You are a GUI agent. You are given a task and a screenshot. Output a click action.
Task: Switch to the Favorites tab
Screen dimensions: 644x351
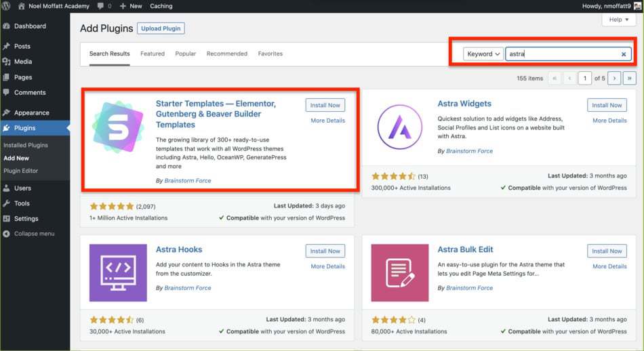pyautogui.click(x=270, y=54)
